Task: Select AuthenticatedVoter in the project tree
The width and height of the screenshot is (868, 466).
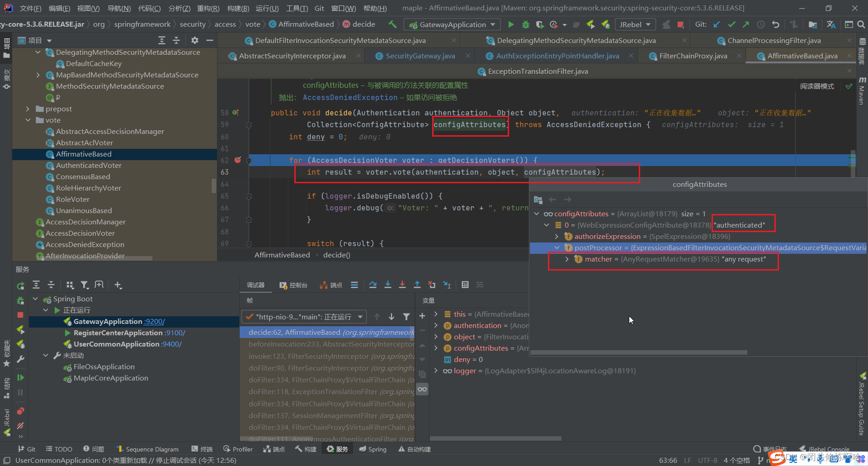Action: pos(89,165)
